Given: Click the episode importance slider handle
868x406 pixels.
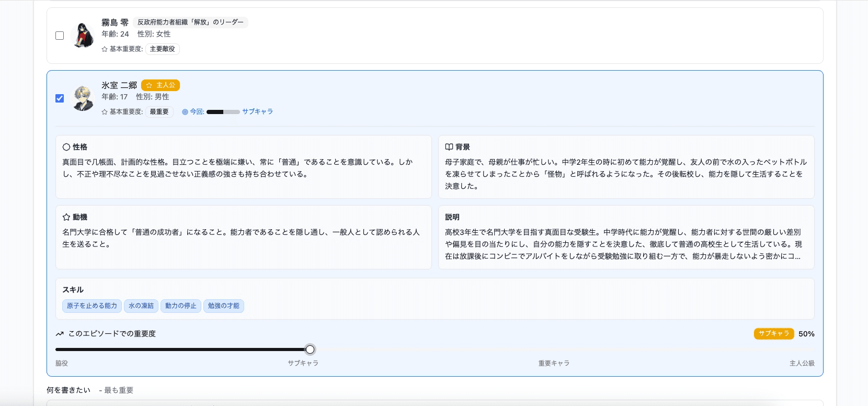Looking at the screenshot, I should [x=310, y=349].
